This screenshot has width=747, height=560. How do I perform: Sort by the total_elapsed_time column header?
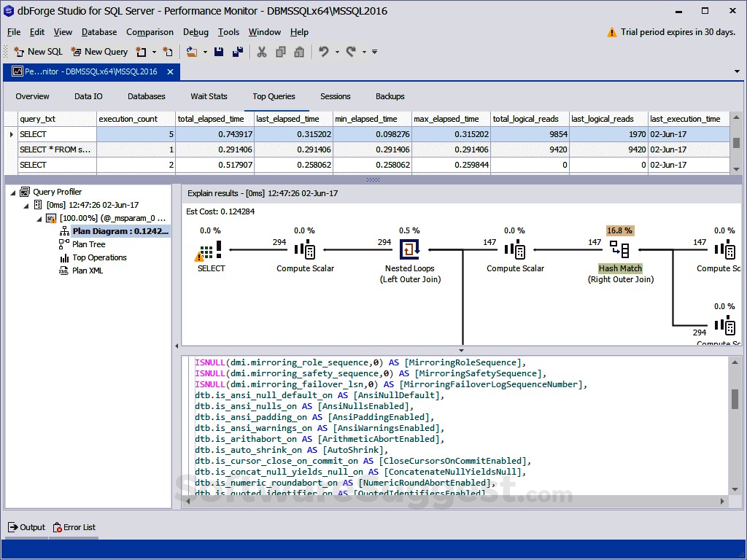click(212, 119)
